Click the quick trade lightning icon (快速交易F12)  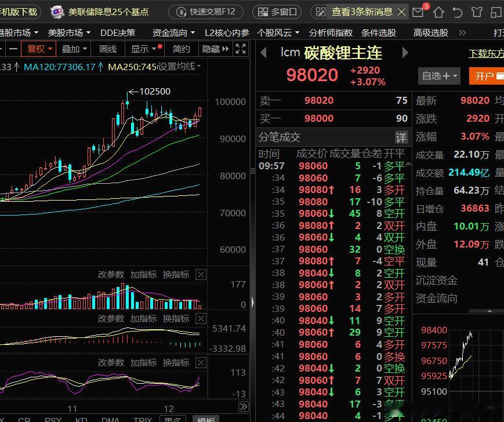182,11
